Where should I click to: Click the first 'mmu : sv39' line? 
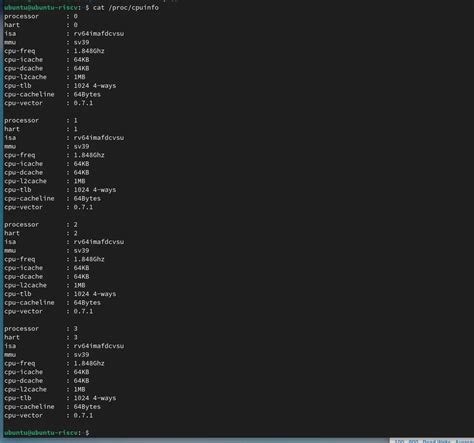[47, 42]
